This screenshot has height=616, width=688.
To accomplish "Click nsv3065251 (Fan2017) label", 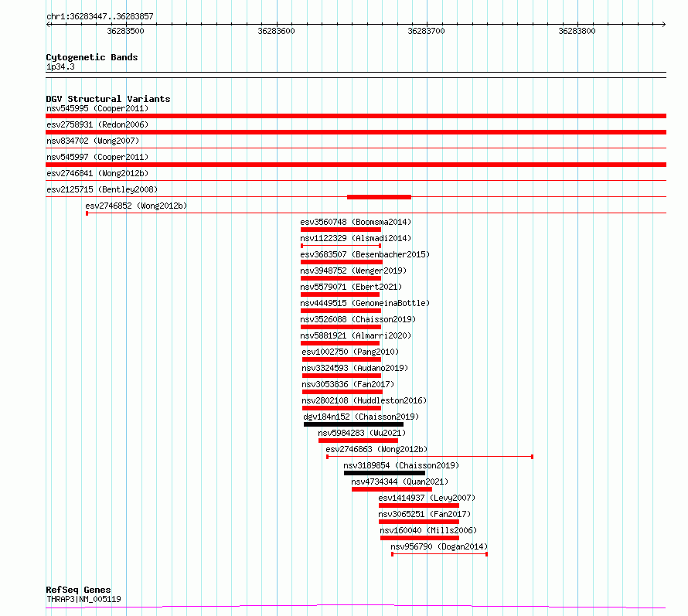I will 424,514.
